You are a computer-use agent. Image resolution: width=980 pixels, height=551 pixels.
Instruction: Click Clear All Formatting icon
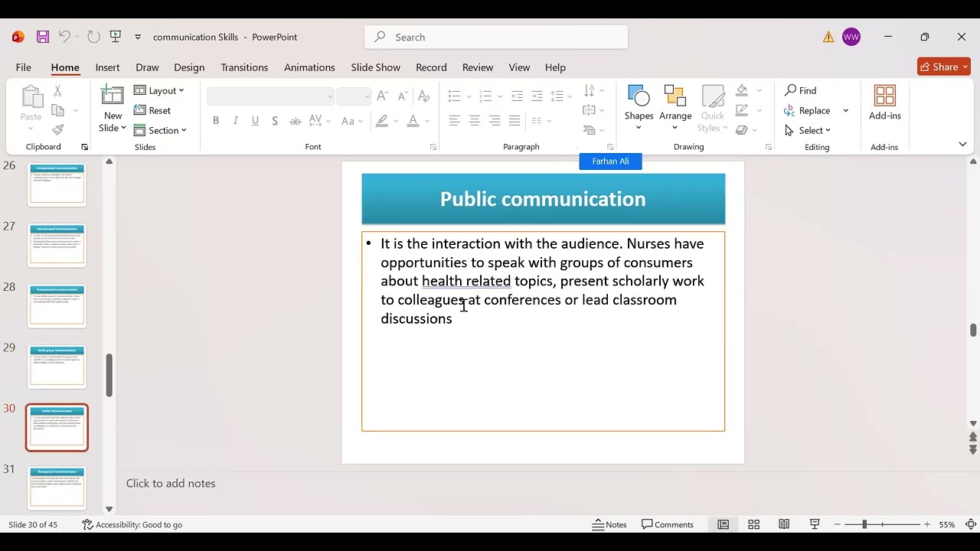click(423, 96)
